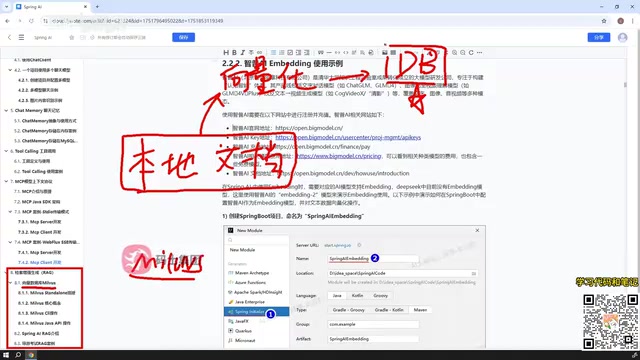Insert image from editor toolbar
The height and width of the screenshot is (360, 640).
pyautogui.click(x=384, y=53)
